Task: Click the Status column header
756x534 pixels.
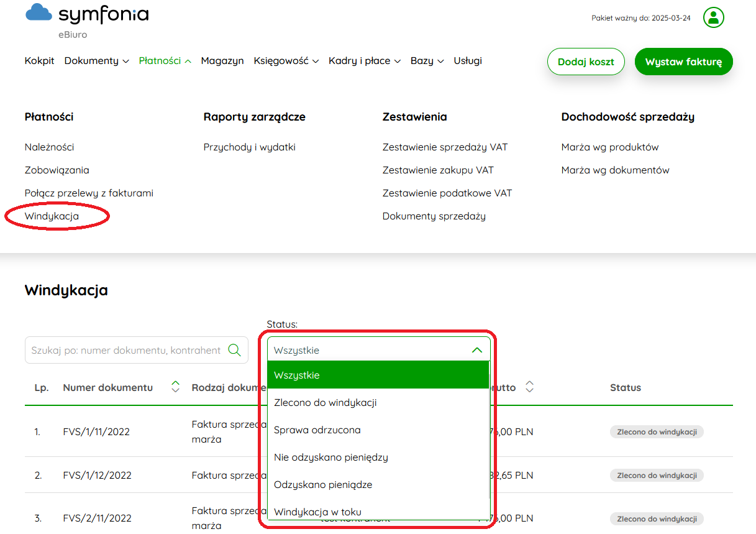Action: point(626,387)
